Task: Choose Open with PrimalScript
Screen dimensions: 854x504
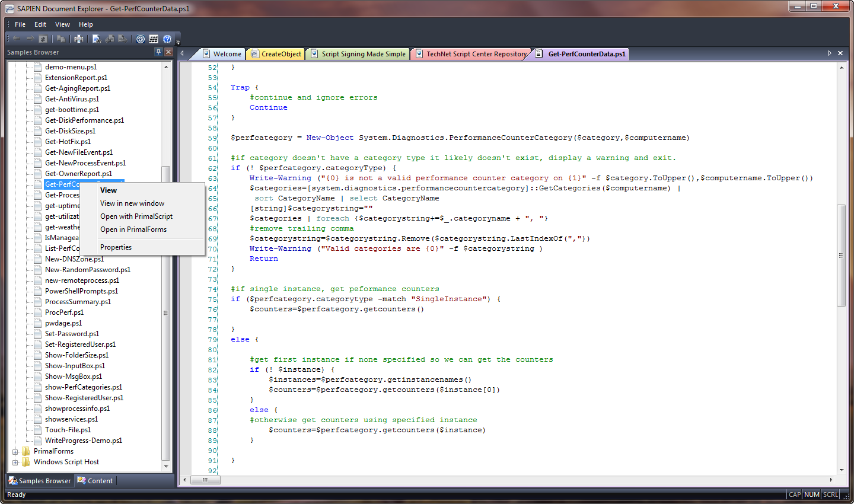Action: (142, 216)
